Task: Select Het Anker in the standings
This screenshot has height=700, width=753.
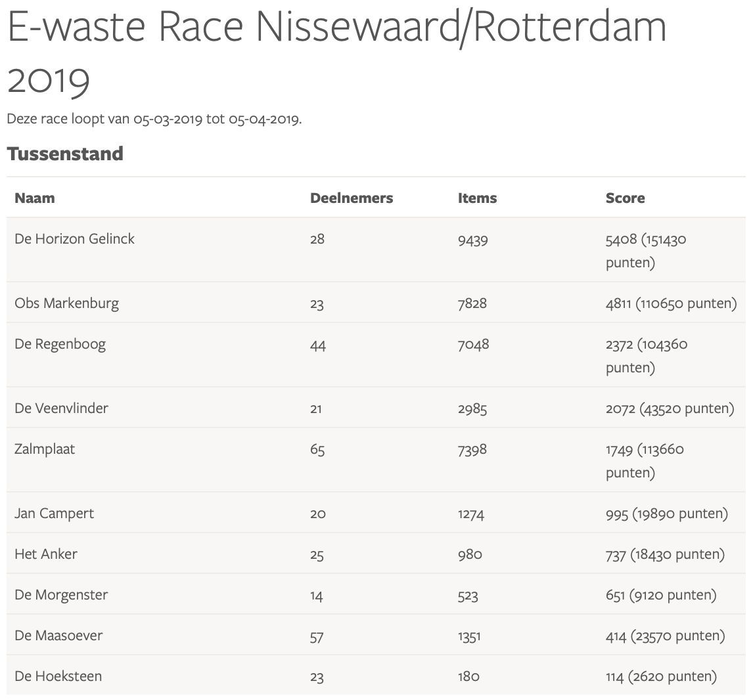Action: pos(46,554)
